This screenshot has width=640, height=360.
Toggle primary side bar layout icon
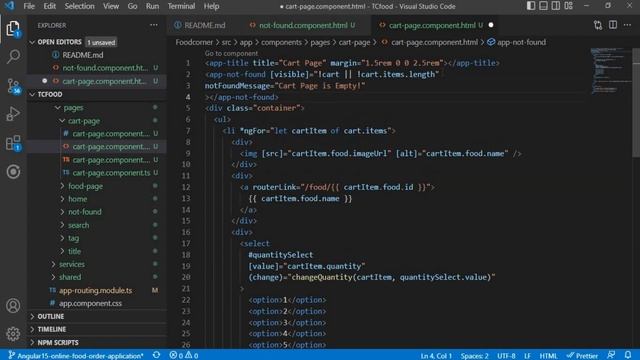(x=531, y=6)
